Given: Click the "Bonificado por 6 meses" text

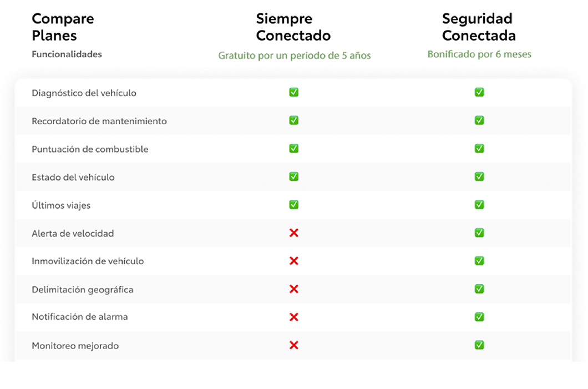Looking at the screenshot, I should (x=479, y=54).
